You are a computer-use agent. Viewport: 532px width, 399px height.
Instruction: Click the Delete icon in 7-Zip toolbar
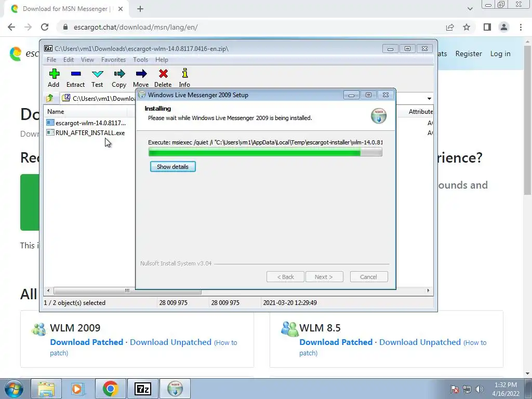163,78
